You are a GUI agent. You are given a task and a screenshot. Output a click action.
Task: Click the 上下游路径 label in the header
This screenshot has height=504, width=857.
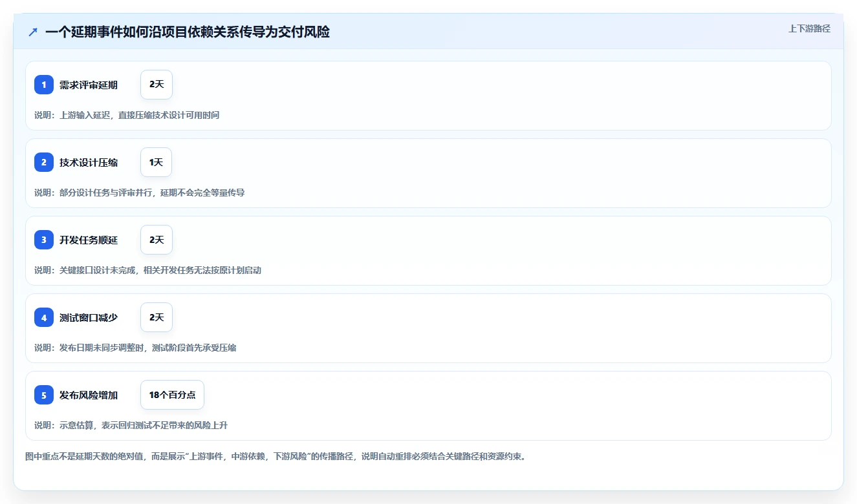point(809,29)
